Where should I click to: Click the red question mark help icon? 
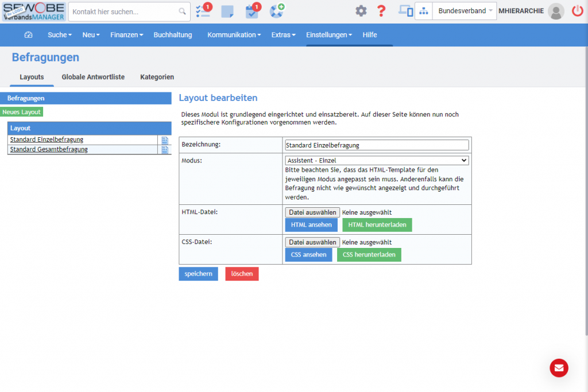[381, 11]
